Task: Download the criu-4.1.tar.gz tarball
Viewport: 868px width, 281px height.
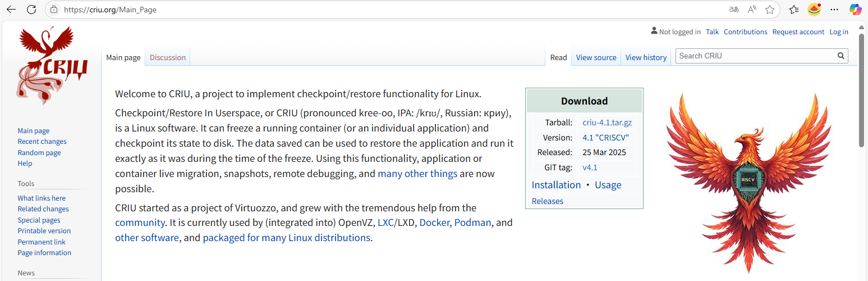Action: click(x=607, y=123)
